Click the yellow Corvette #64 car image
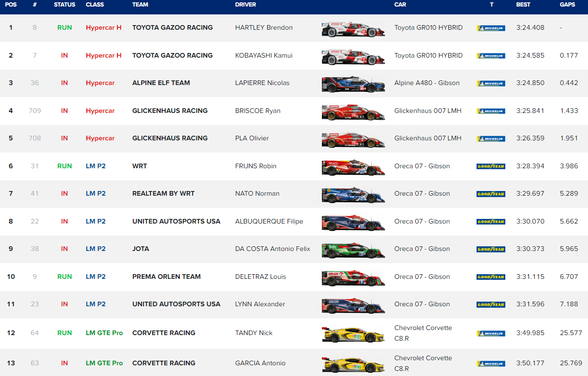The image size is (588, 376). [353, 334]
